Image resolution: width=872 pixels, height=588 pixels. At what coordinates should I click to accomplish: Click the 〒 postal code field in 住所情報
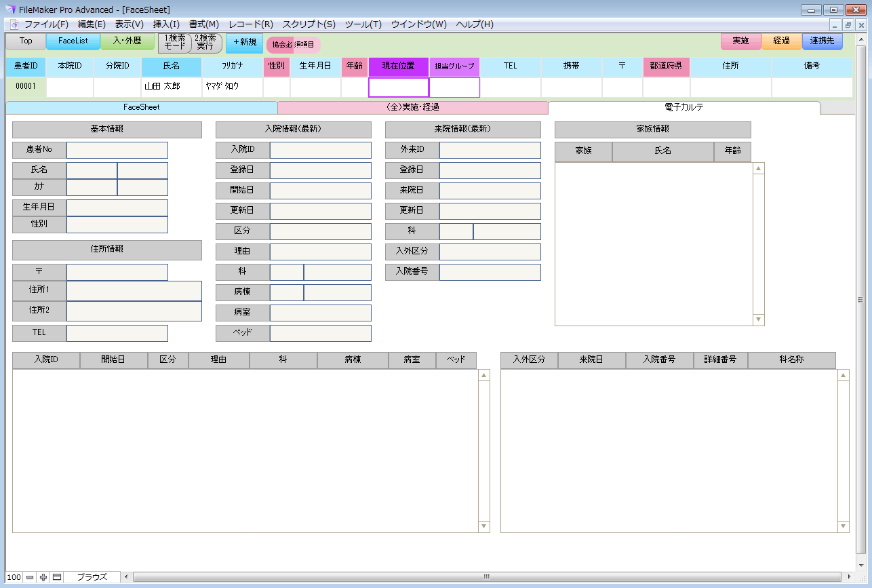click(x=117, y=272)
